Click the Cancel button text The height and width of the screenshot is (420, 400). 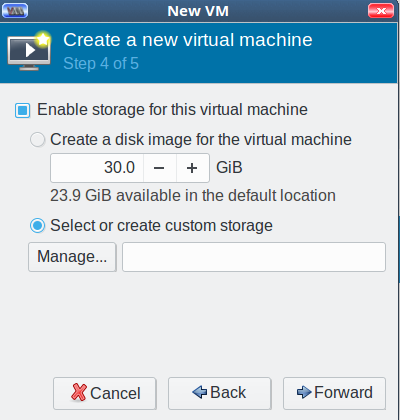115,393
